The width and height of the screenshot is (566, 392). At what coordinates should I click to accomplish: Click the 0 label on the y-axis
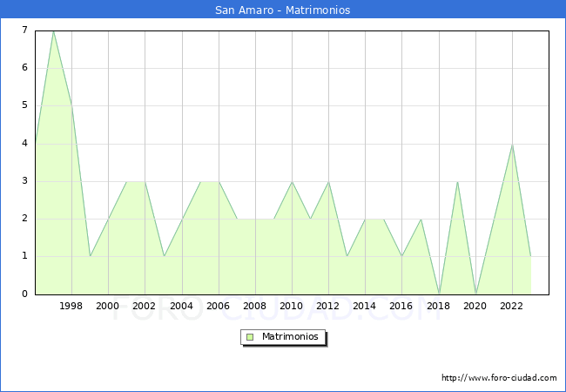24,294
